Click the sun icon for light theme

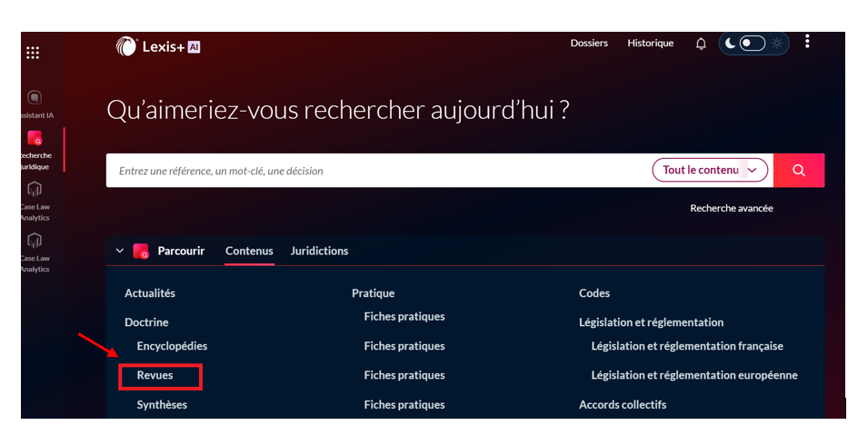pyautogui.click(x=777, y=43)
